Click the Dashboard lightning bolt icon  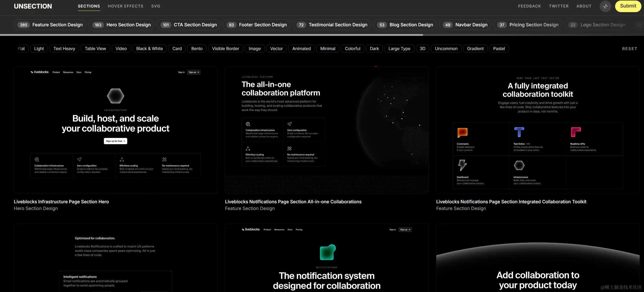click(x=462, y=165)
